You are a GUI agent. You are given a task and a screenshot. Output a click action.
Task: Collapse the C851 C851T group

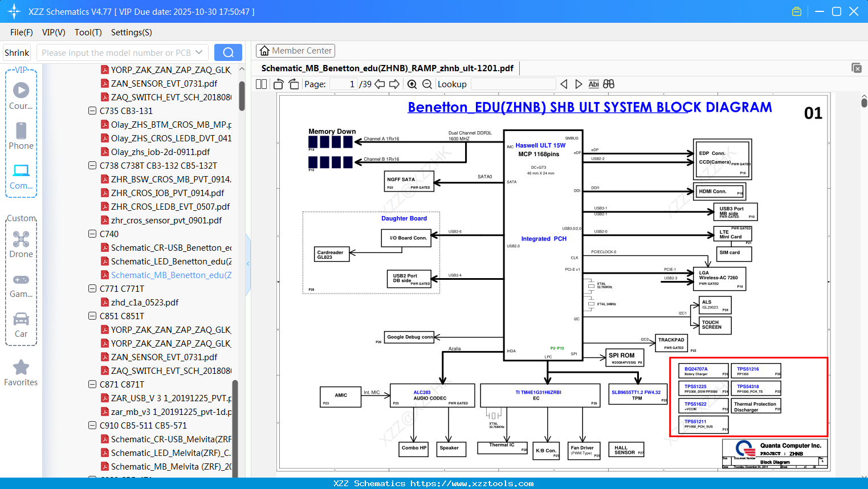pos(92,316)
